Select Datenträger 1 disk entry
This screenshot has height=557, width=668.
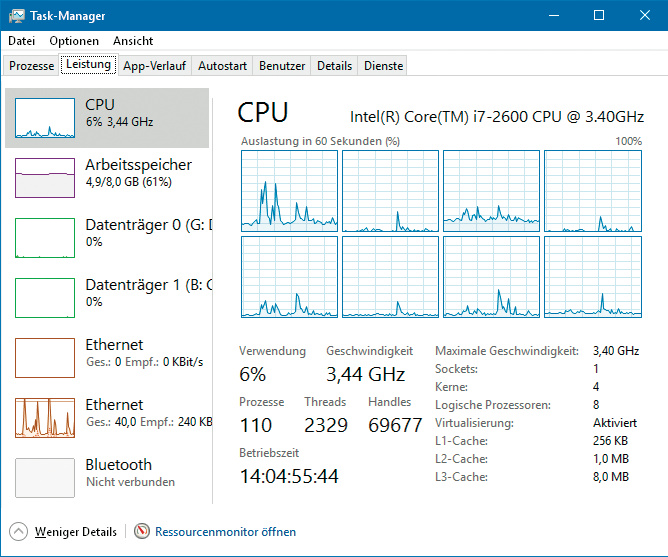coord(110,292)
